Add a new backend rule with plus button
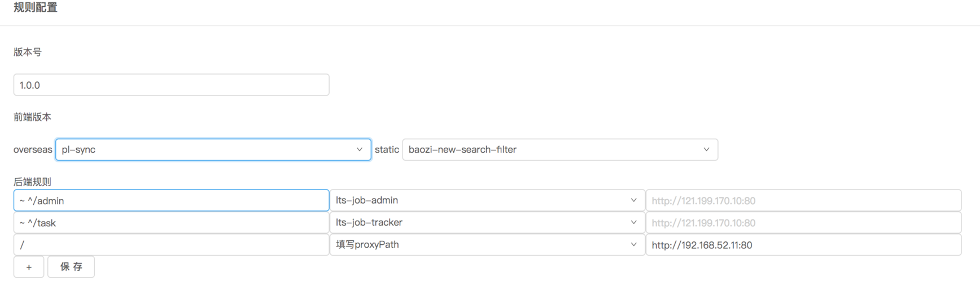 (29, 267)
